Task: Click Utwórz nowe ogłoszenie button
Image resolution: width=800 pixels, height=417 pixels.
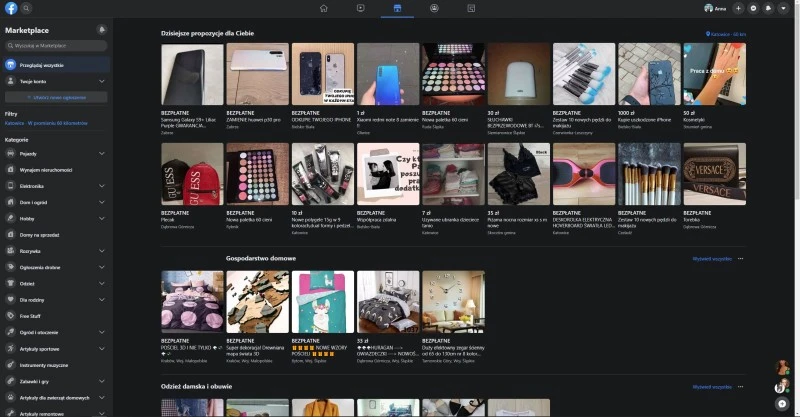Action: (x=56, y=97)
